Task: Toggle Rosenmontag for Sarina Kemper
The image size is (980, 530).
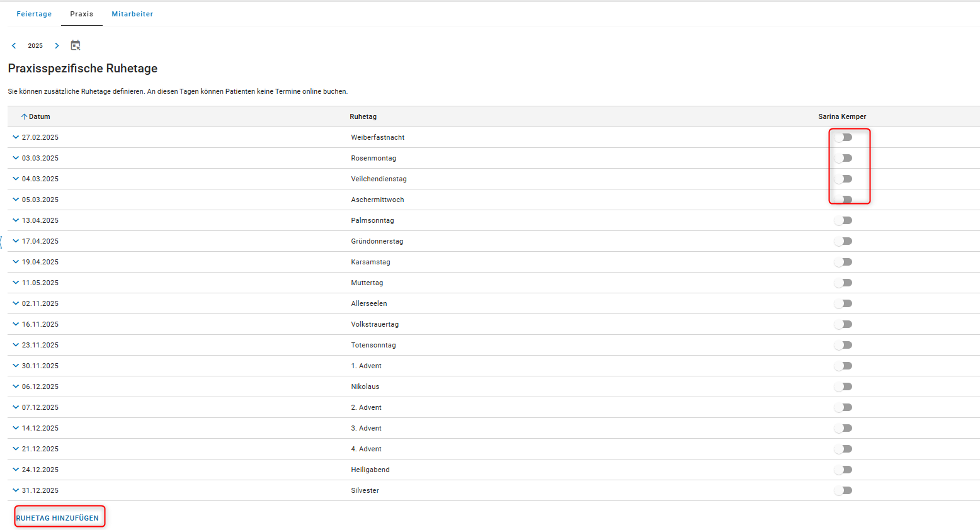Action: click(x=843, y=158)
